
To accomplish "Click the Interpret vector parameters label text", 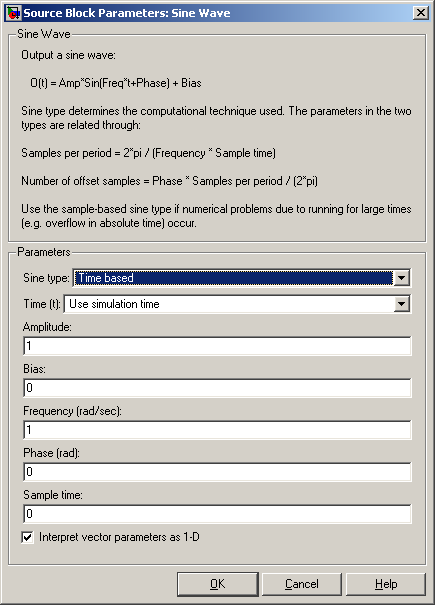I will click(119, 537).
